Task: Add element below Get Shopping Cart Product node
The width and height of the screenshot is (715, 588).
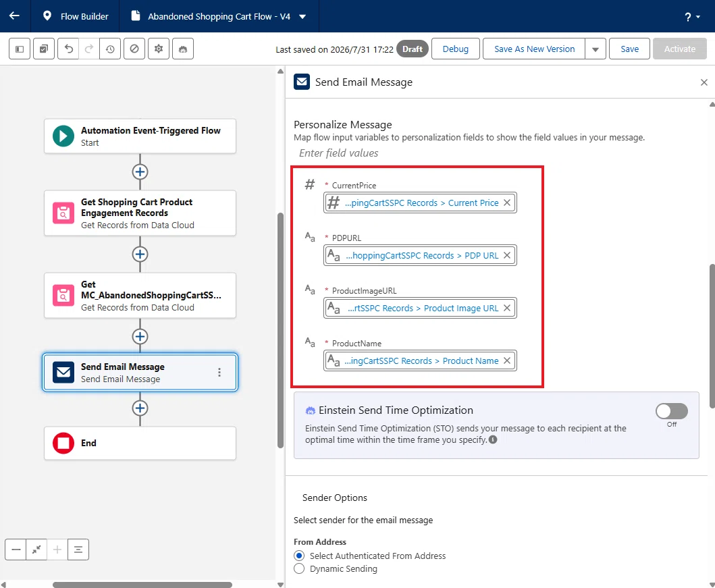Action: point(140,254)
